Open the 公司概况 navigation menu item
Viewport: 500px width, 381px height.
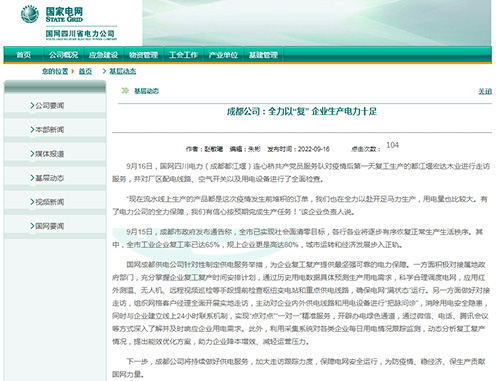pyautogui.click(x=63, y=55)
